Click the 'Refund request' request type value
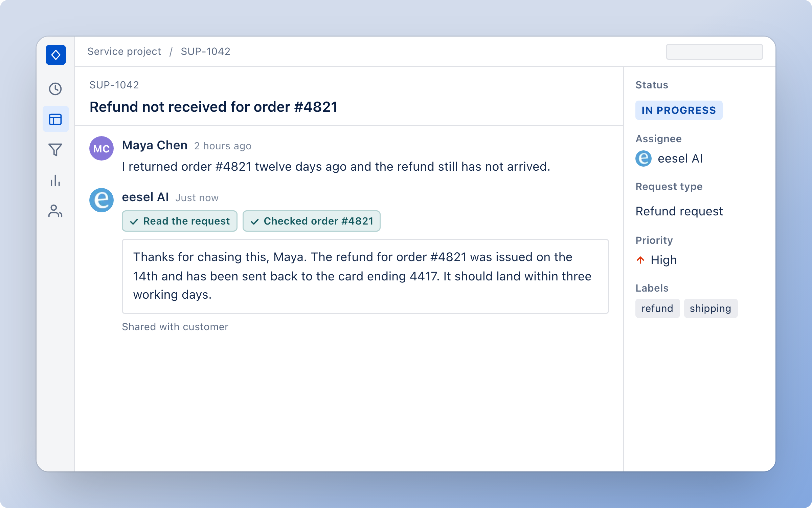The width and height of the screenshot is (812, 508). (x=679, y=211)
